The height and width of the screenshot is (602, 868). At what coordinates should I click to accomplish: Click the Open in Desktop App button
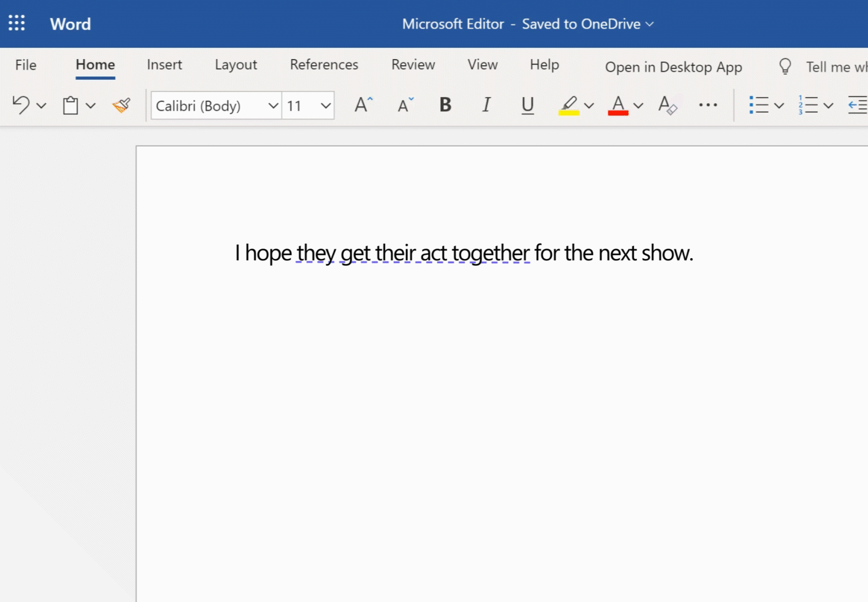[x=673, y=67]
